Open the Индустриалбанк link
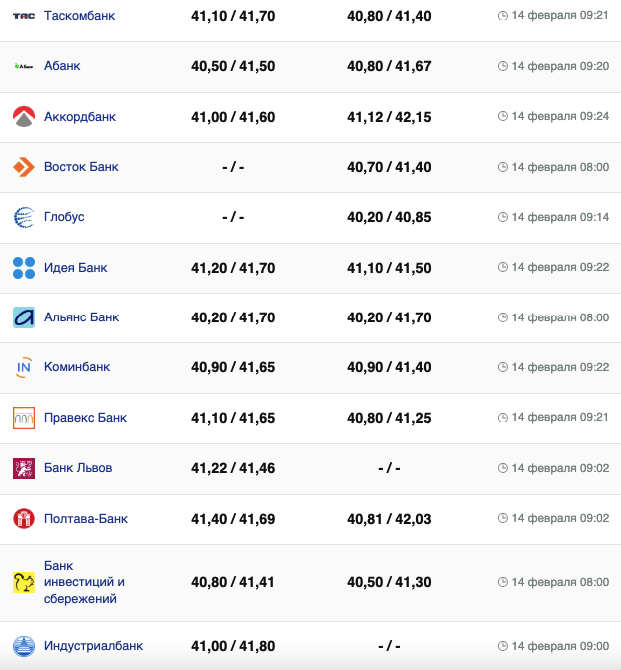The height and width of the screenshot is (670, 621). pyautogui.click(x=93, y=646)
